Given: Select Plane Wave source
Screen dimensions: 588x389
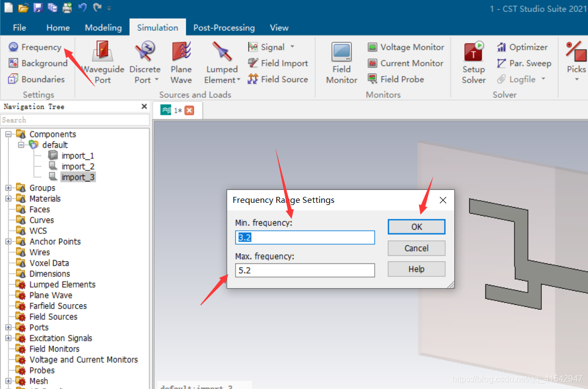Looking at the screenshot, I should pyautogui.click(x=181, y=63).
